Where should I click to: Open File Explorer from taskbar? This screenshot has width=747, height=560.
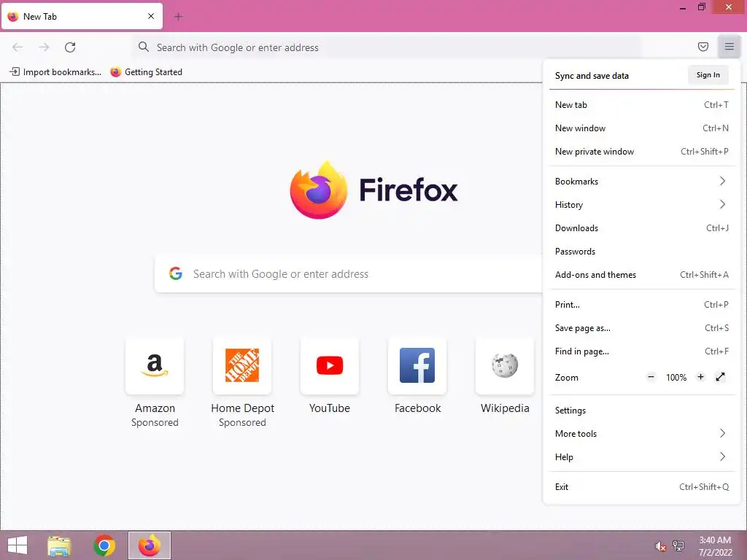(60, 545)
